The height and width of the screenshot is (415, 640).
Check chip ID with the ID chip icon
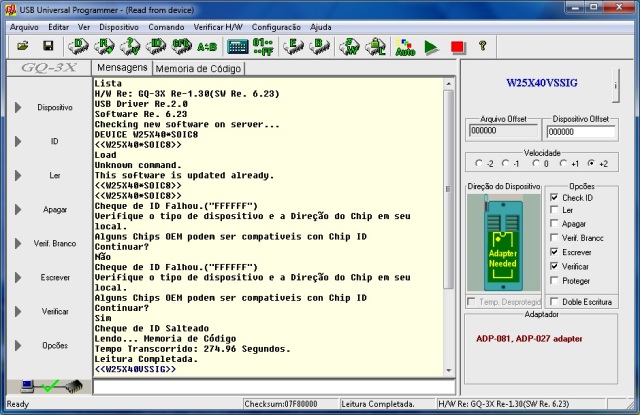pos(156,46)
